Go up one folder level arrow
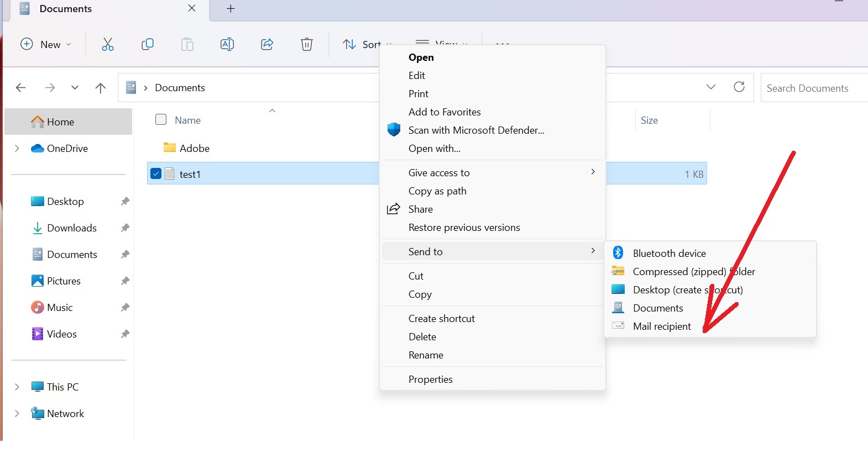The width and height of the screenshot is (868, 464). pos(101,87)
